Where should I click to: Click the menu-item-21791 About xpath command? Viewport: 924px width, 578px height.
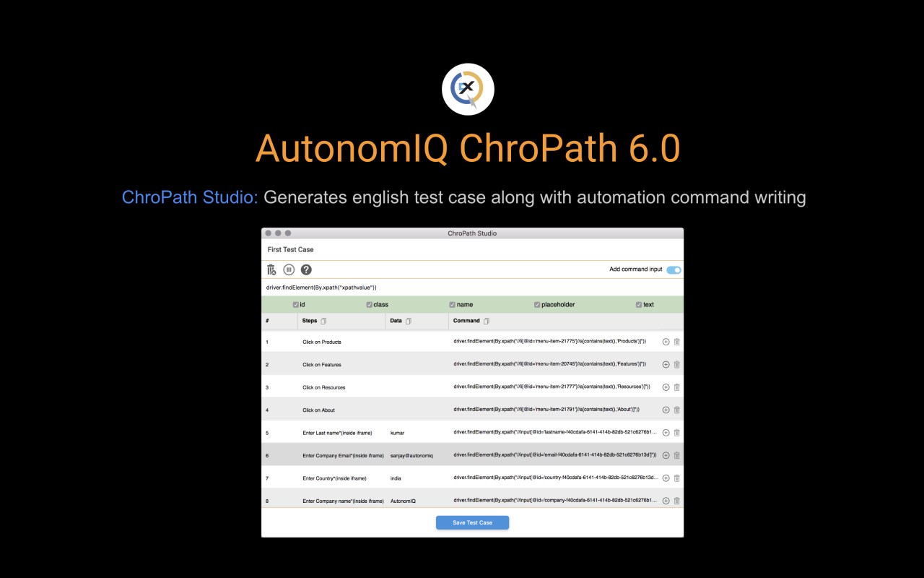[547, 410]
